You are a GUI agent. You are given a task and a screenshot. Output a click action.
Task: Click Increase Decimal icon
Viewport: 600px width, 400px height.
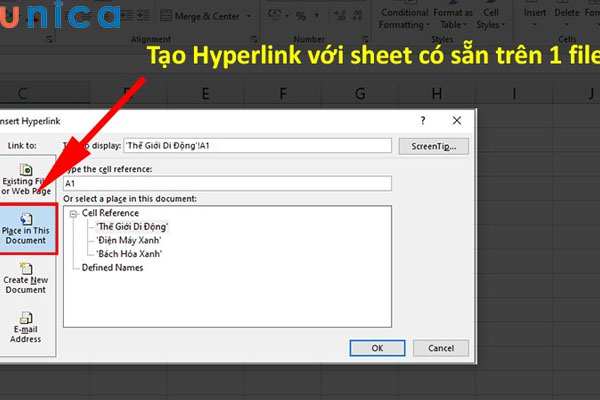coord(339,16)
